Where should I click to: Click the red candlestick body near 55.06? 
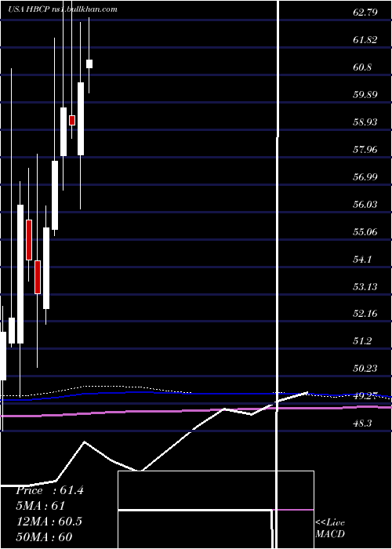tap(29, 240)
